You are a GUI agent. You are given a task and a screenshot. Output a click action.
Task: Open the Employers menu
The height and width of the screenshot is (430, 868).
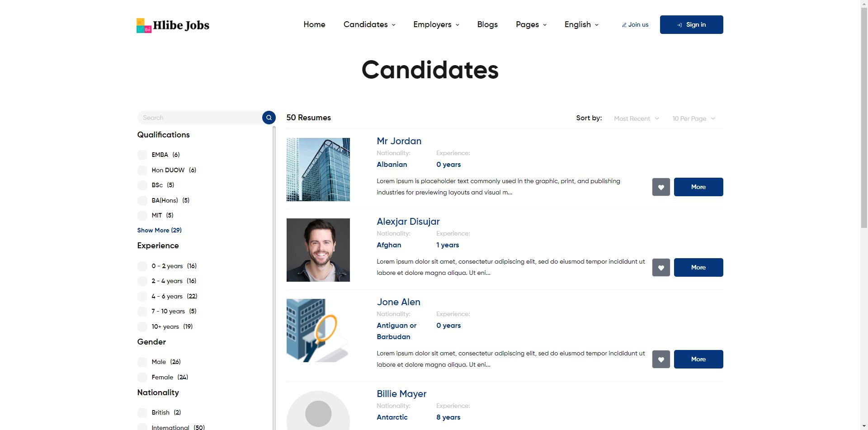(436, 24)
